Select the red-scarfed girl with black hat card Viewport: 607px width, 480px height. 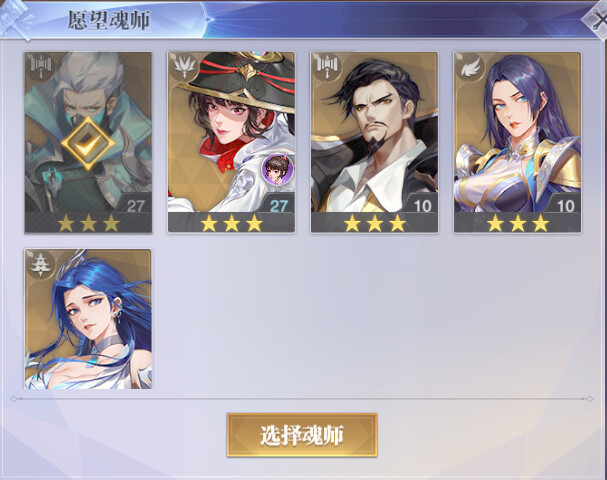pos(231,142)
